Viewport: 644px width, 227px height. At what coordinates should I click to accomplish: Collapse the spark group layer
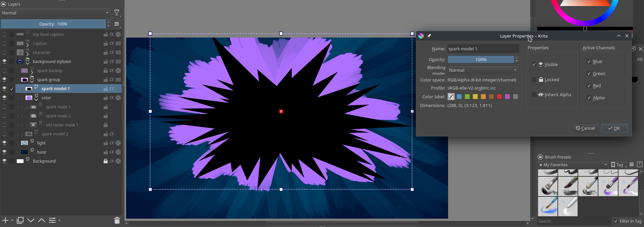pyautogui.click(x=32, y=81)
